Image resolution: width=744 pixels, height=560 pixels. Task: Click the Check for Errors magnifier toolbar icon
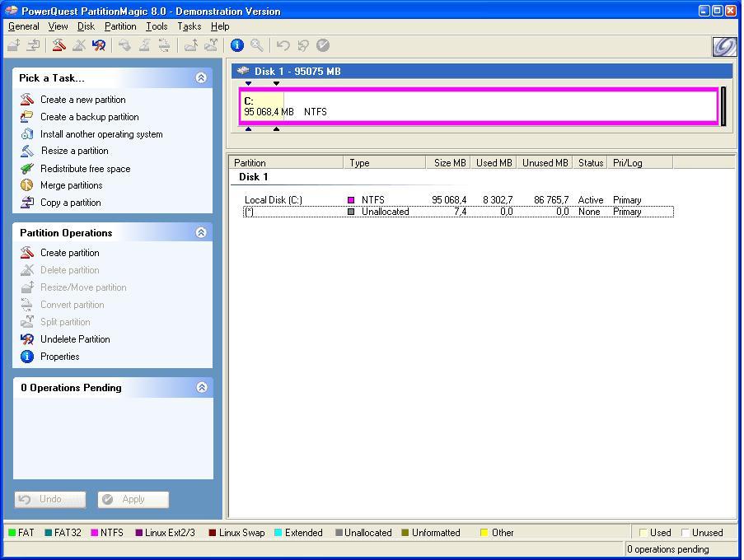point(257,45)
